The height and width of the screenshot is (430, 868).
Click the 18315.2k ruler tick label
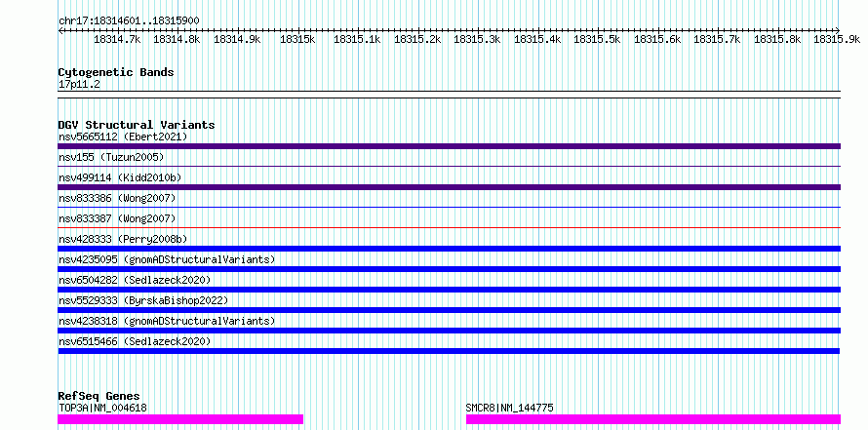point(417,39)
